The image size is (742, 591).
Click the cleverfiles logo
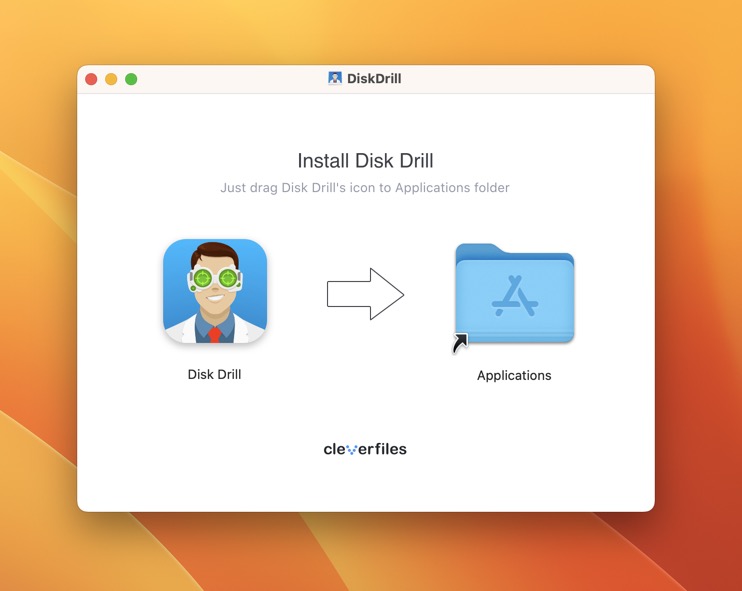365,449
